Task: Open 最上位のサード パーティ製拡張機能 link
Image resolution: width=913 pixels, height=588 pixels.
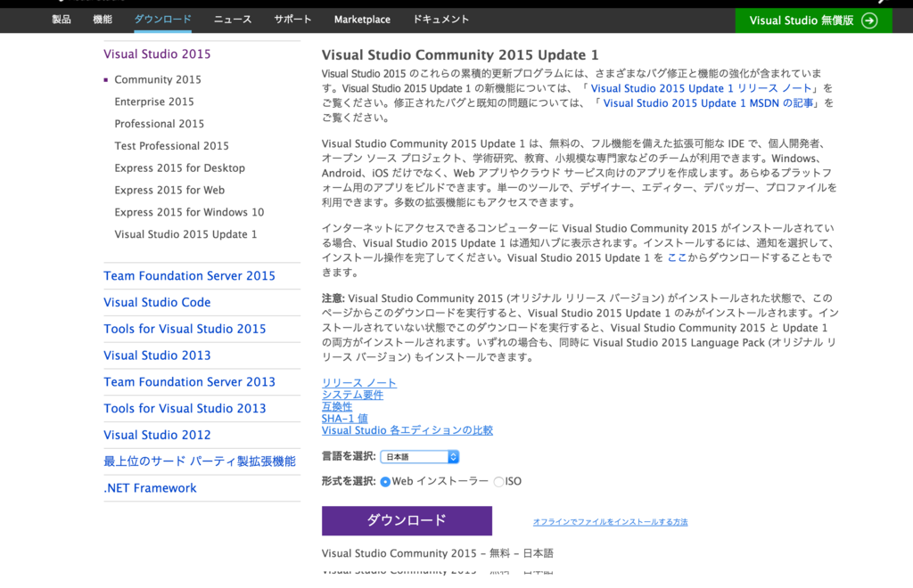Action: tap(200, 461)
